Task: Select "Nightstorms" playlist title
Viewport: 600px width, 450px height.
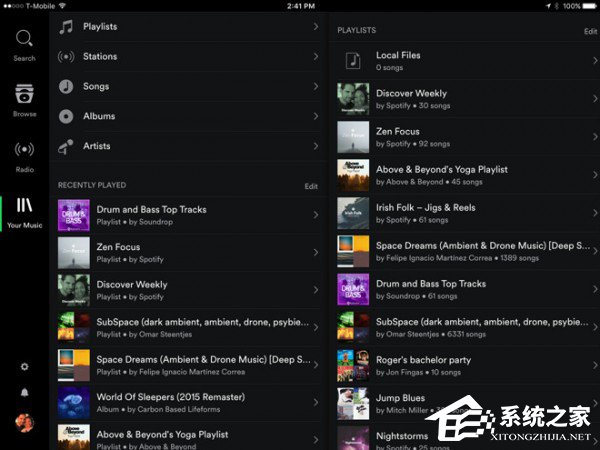Action: pos(402,436)
